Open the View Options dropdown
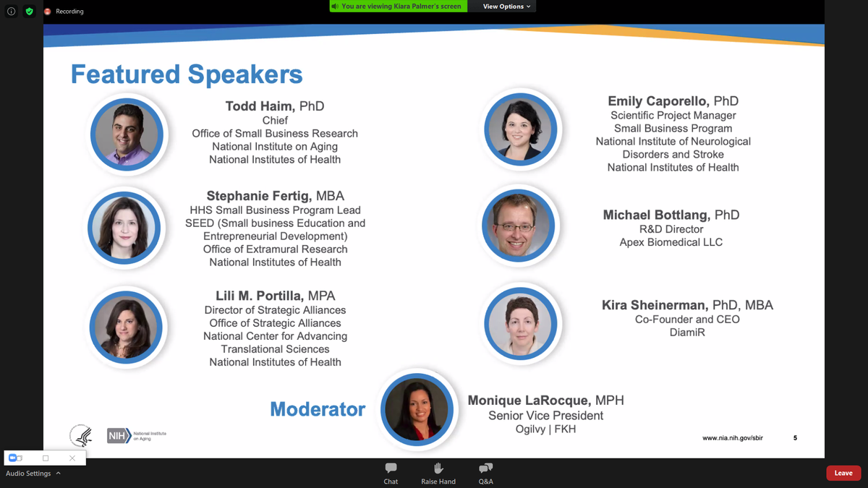868x488 pixels. (x=506, y=7)
